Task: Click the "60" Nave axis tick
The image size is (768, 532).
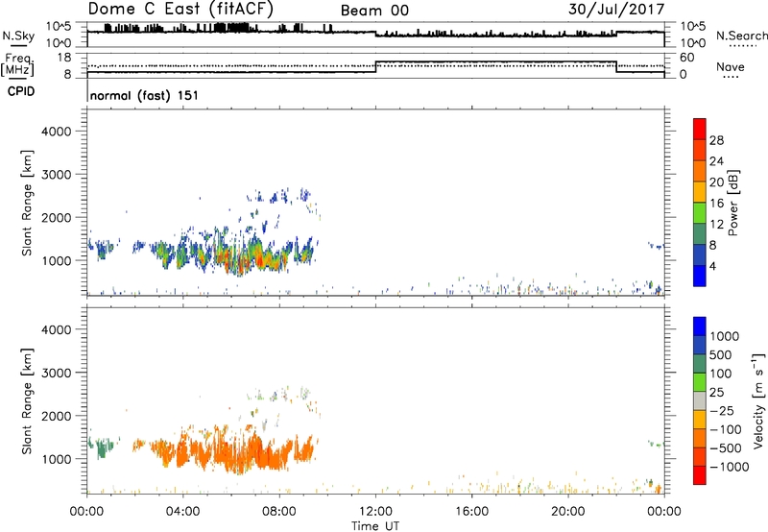Action: (686, 58)
